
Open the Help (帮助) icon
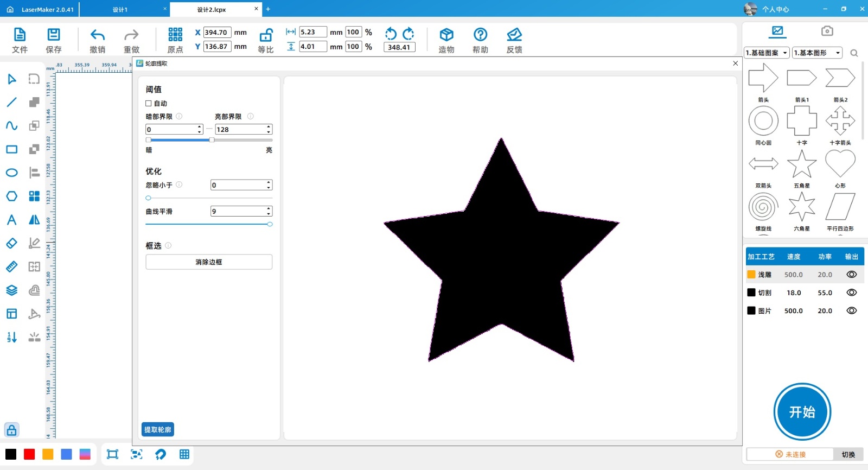pyautogui.click(x=480, y=35)
